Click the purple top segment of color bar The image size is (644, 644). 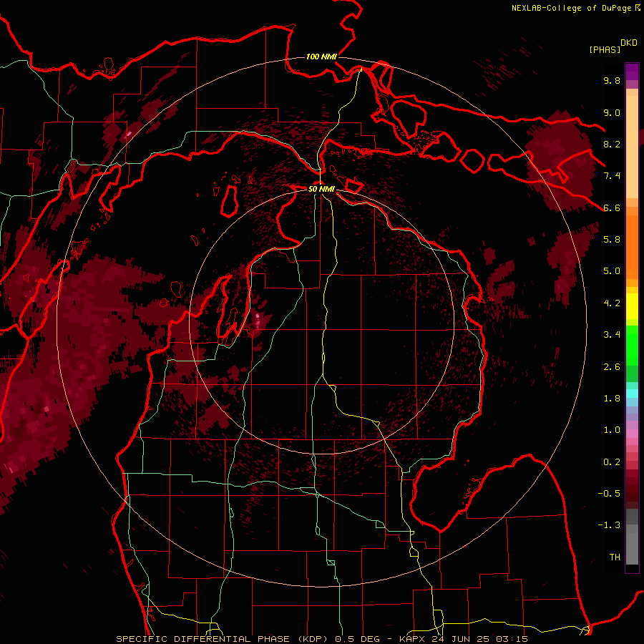632,72
